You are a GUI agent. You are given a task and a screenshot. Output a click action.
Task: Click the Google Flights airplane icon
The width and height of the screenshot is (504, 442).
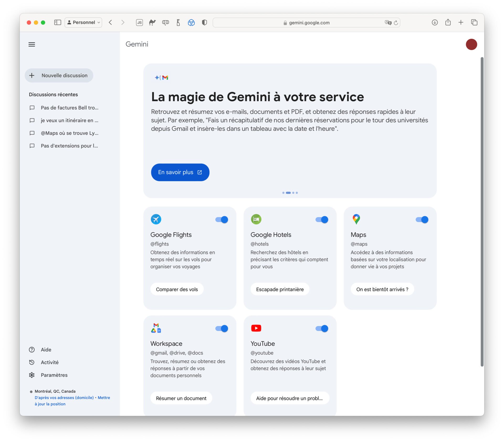click(x=156, y=219)
